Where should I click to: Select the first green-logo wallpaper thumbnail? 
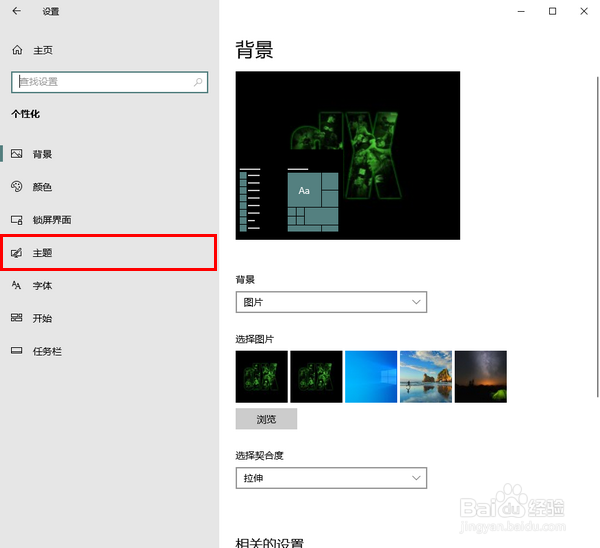(x=262, y=377)
